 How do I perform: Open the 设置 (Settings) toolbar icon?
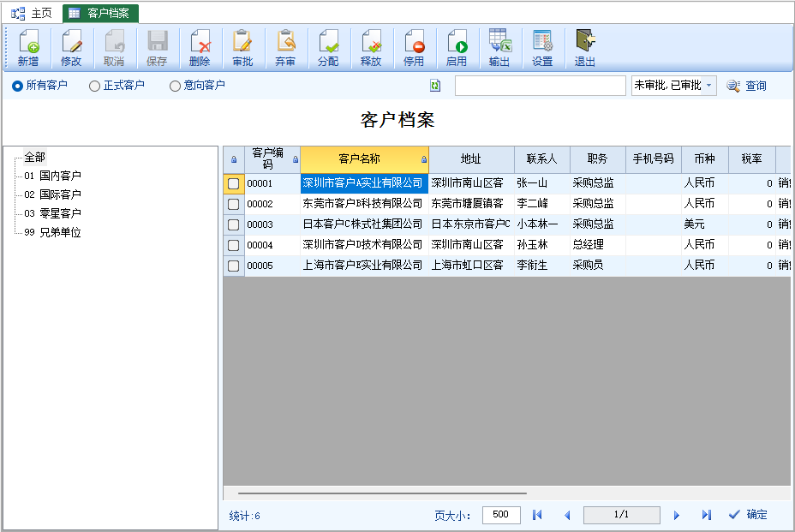542,48
